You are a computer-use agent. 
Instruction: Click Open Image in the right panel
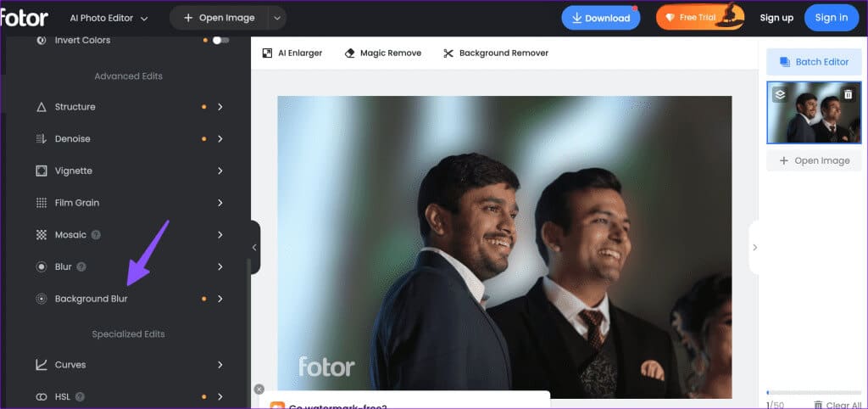(x=814, y=160)
